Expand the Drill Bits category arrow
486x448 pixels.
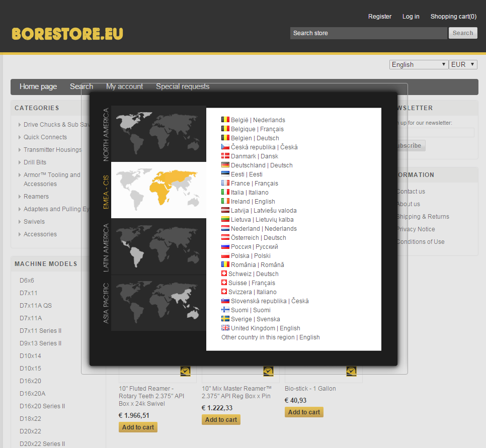20,162
